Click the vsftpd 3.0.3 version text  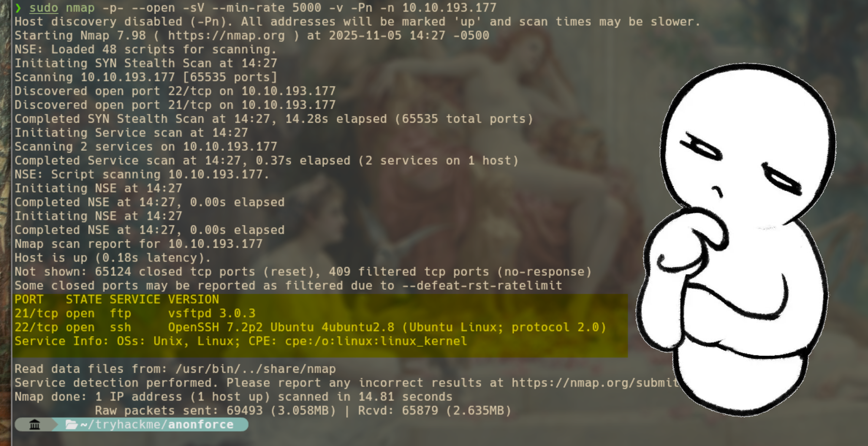212,314
